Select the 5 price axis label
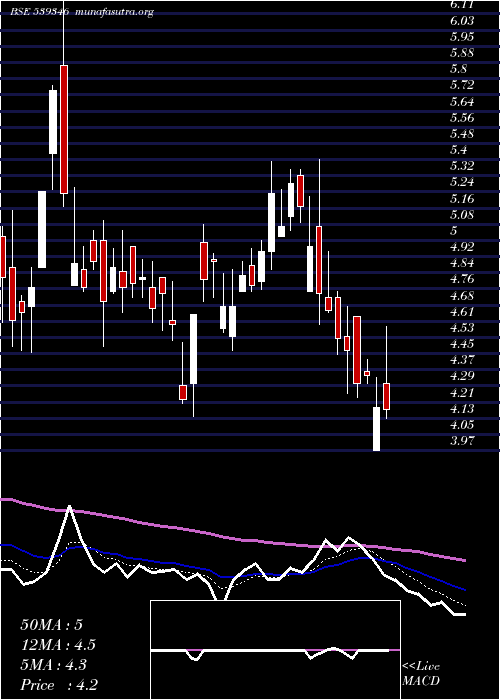The width and height of the screenshot is (500, 700). [x=454, y=231]
